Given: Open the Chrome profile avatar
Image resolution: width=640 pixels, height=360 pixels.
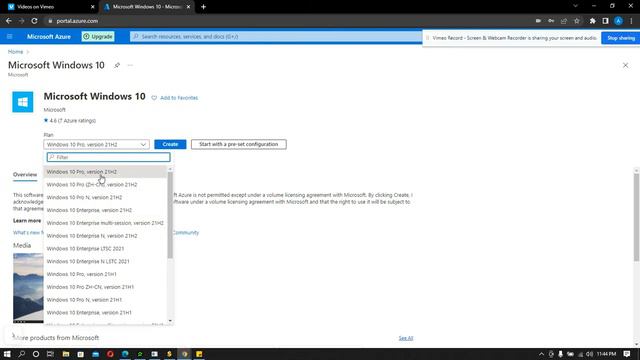Looking at the screenshot, I should coord(618,21).
